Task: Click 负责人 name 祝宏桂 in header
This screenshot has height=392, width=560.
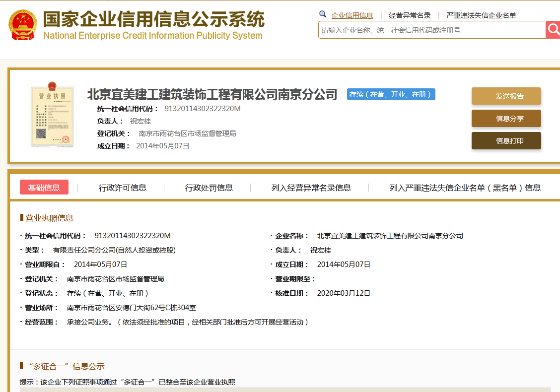Action: tap(140, 121)
